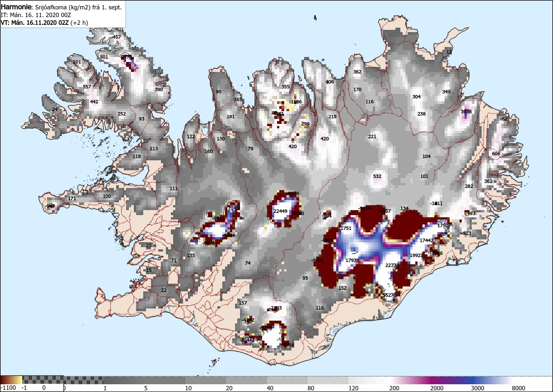
Task: Click the map value 532
Action: pyautogui.click(x=377, y=176)
